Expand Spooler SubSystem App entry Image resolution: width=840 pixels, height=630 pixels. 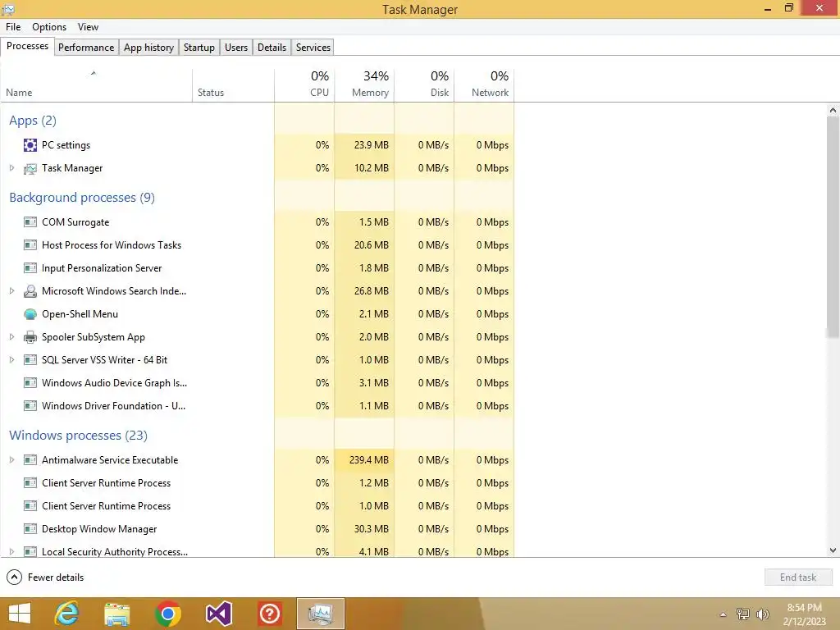pyautogui.click(x=11, y=337)
